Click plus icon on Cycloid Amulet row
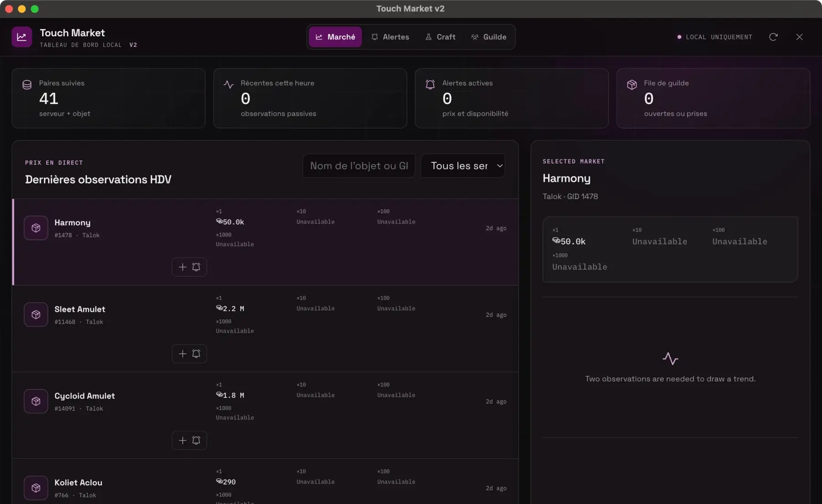 [183, 441]
